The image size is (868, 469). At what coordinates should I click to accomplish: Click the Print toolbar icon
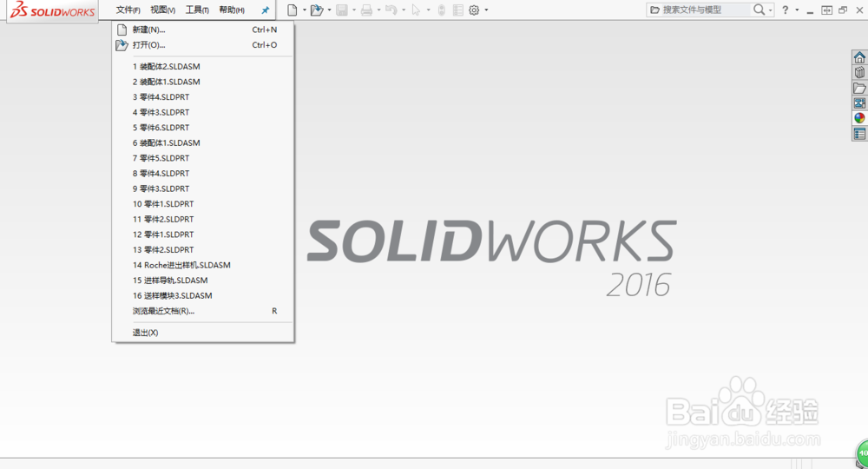pos(366,10)
